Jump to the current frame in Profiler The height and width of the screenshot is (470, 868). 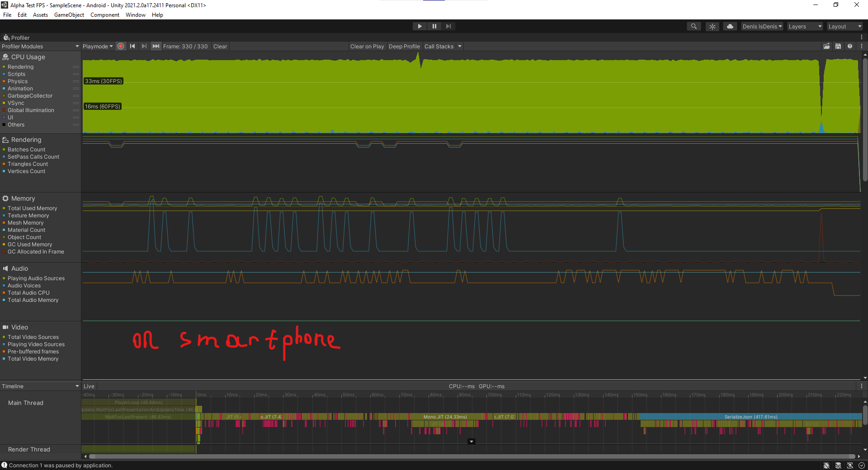tap(156, 46)
